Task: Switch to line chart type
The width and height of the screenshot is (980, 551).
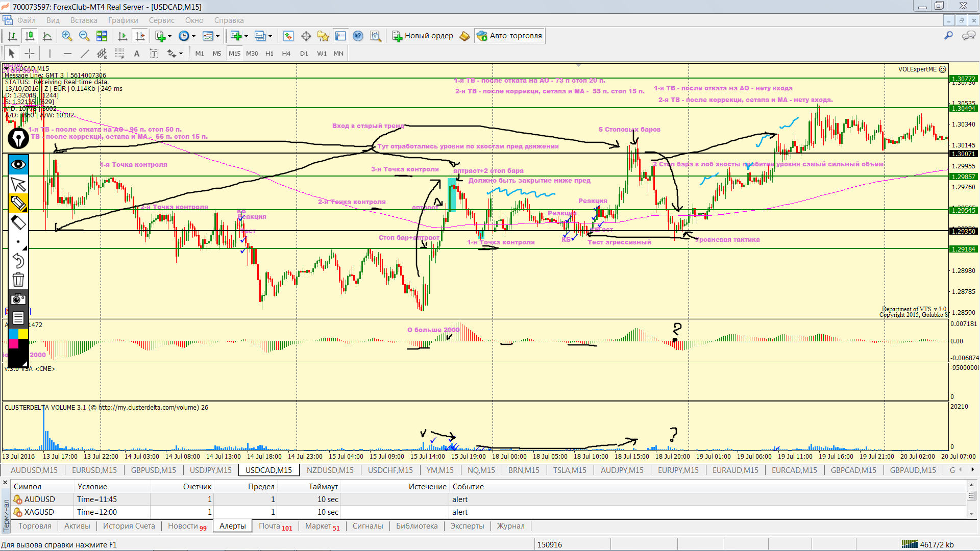Action: (x=47, y=36)
